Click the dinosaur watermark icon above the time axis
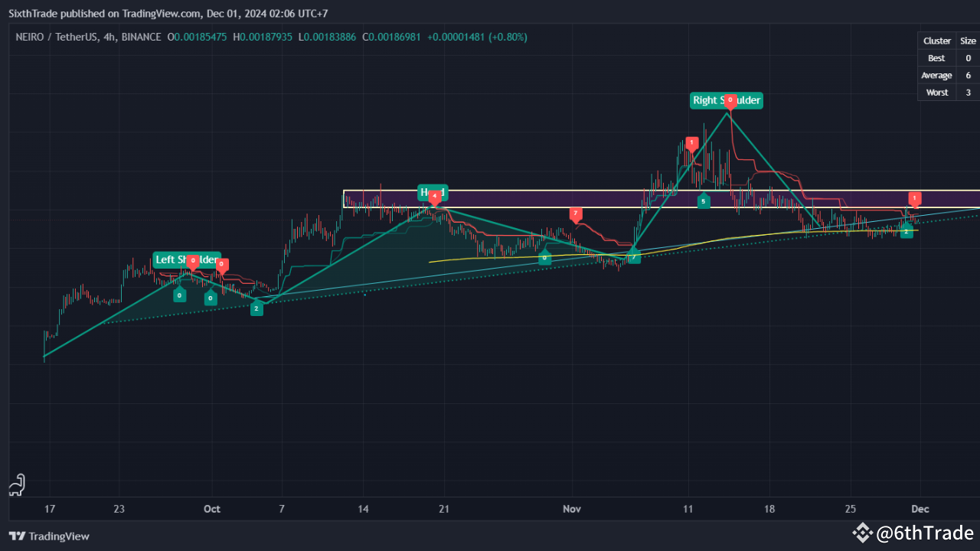 coord(16,485)
